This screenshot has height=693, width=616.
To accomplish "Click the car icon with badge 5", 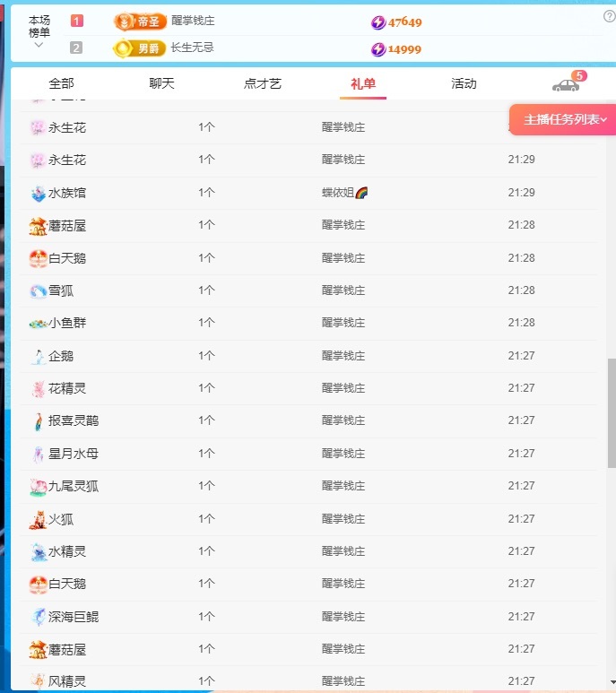I will [566, 85].
